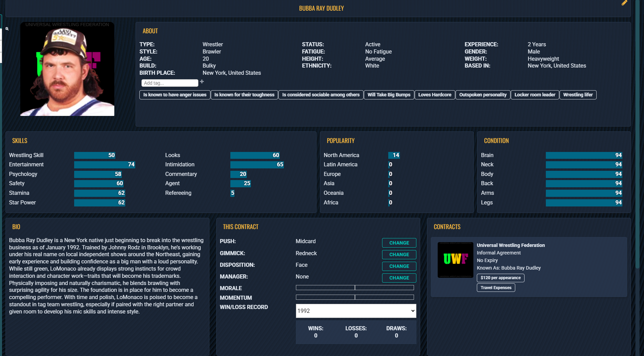Click the 'Travel Expenses' badge
Screen dimensions: 644x356
[x=496, y=288]
